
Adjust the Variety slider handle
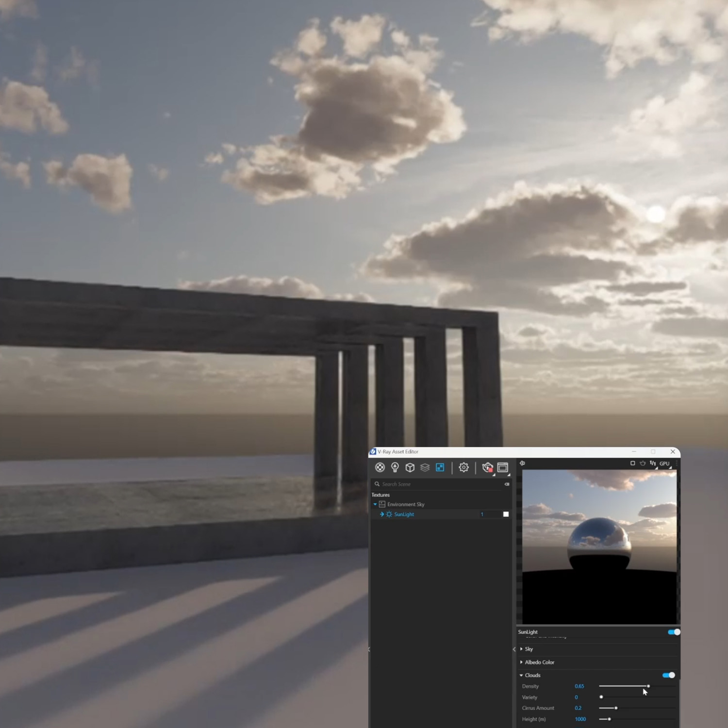tap(601, 697)
